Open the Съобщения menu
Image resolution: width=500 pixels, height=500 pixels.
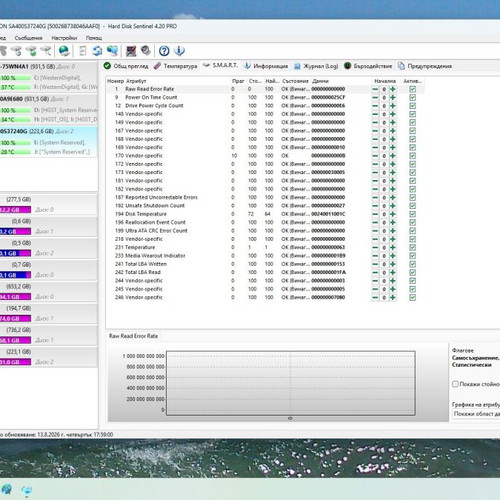28,38
